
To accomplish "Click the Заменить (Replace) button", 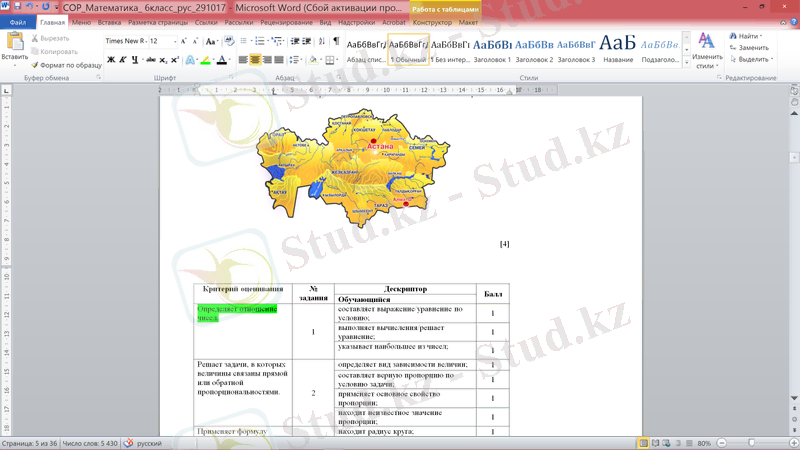I will [x=750, y=47].
